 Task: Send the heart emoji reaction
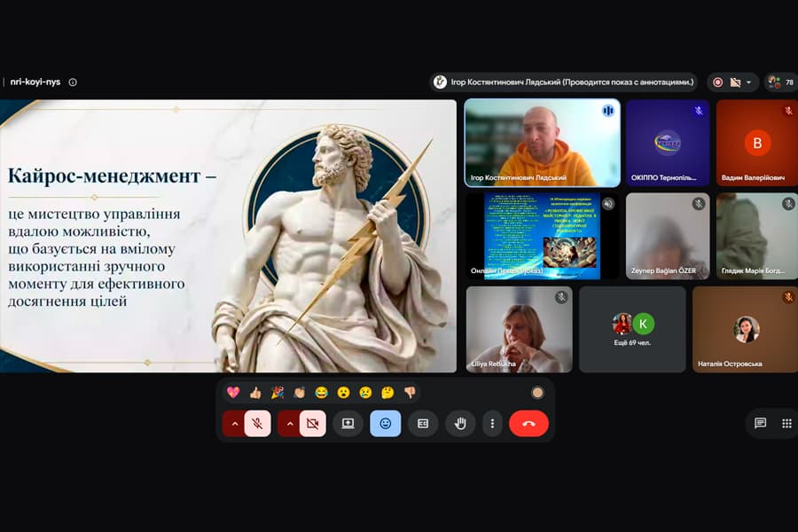coord(233,393)
